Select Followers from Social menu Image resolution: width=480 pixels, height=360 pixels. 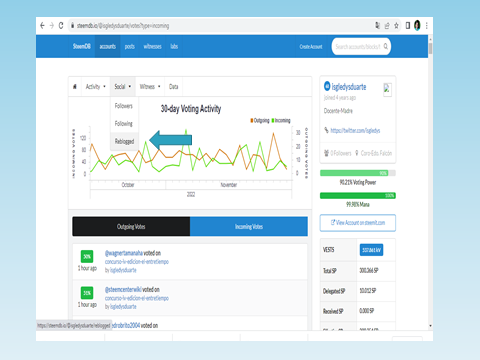coord(124,106)
